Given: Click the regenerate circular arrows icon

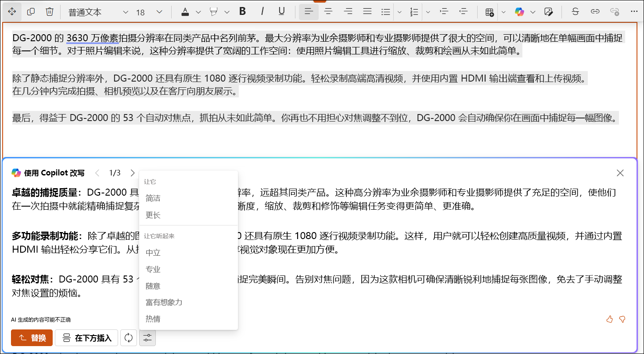Looking at the screenshot, I should coord(129,338).
